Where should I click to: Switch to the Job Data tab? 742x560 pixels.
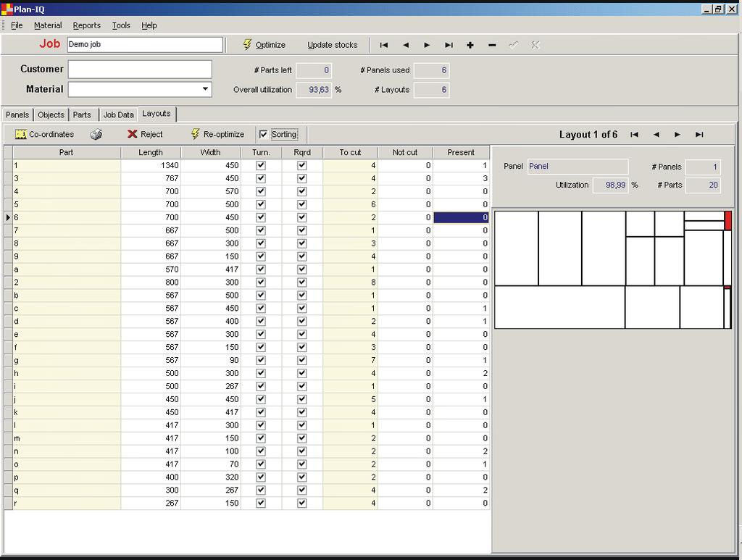118,114
